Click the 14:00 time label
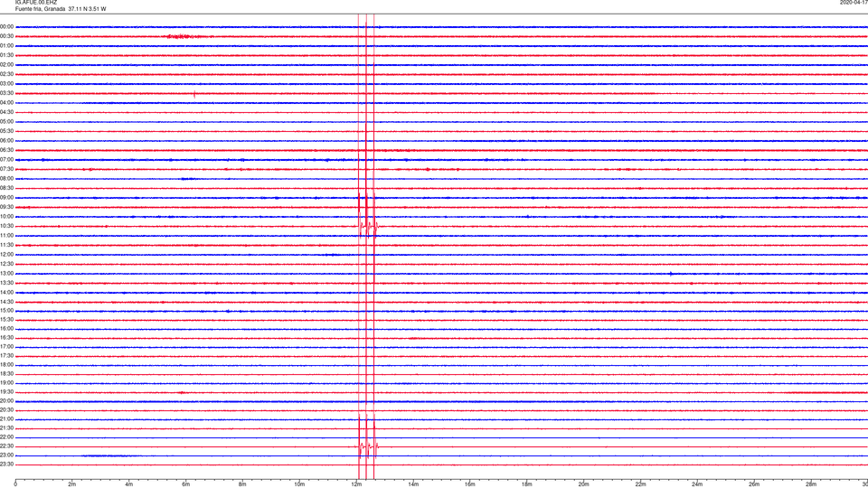The width and height of the screenshot is (868, 488). point(7,292)
